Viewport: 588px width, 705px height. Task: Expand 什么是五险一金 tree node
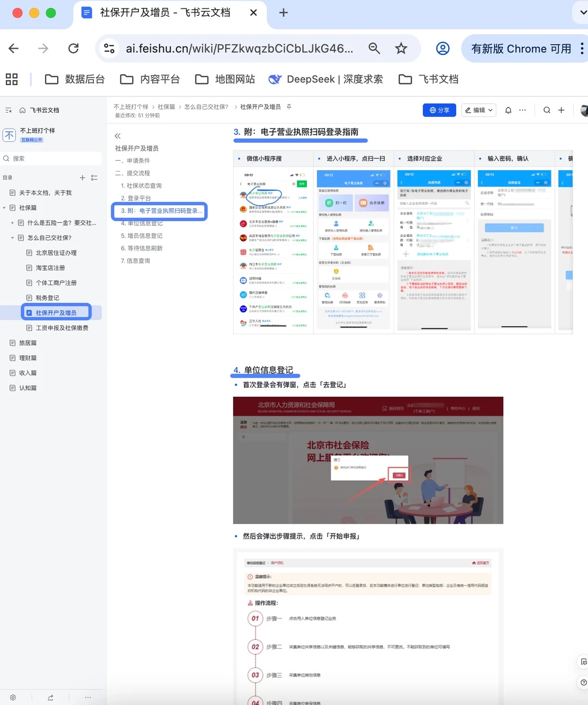click(x=13, y=223)
